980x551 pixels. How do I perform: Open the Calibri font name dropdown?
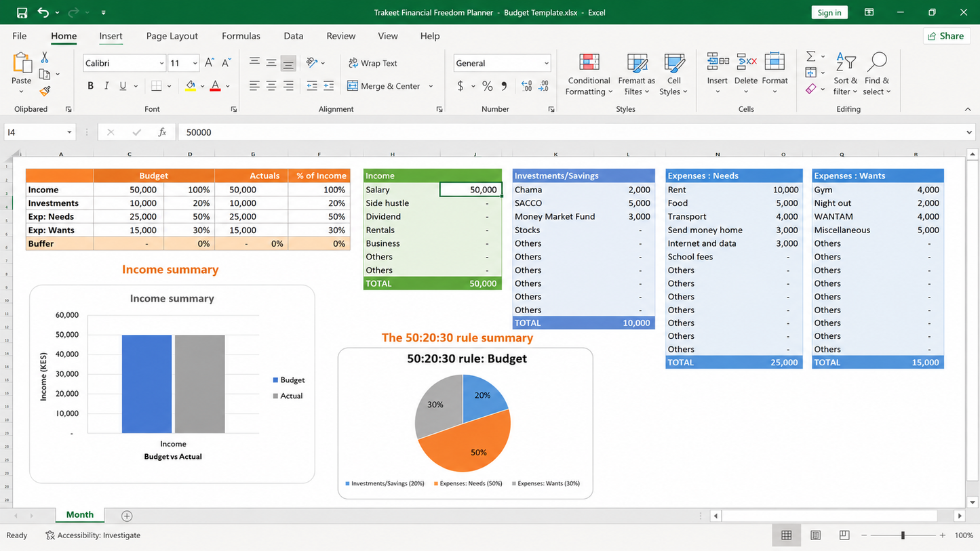161,63
